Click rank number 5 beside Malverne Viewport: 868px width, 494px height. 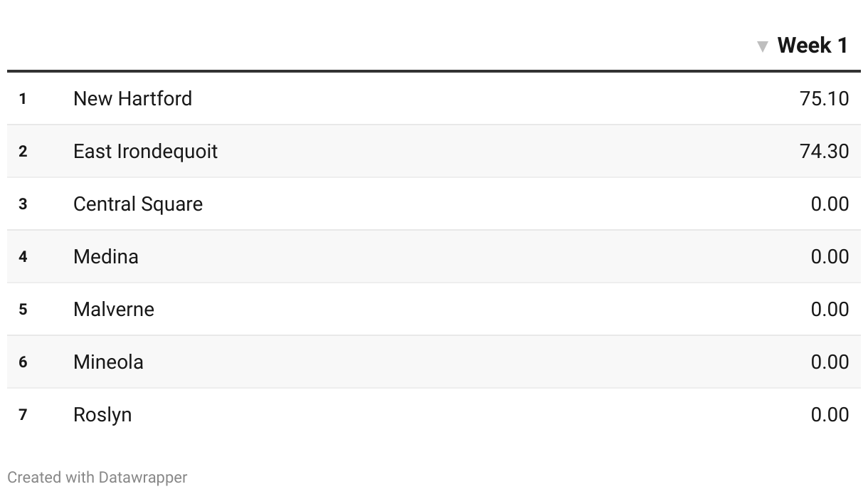23,309
